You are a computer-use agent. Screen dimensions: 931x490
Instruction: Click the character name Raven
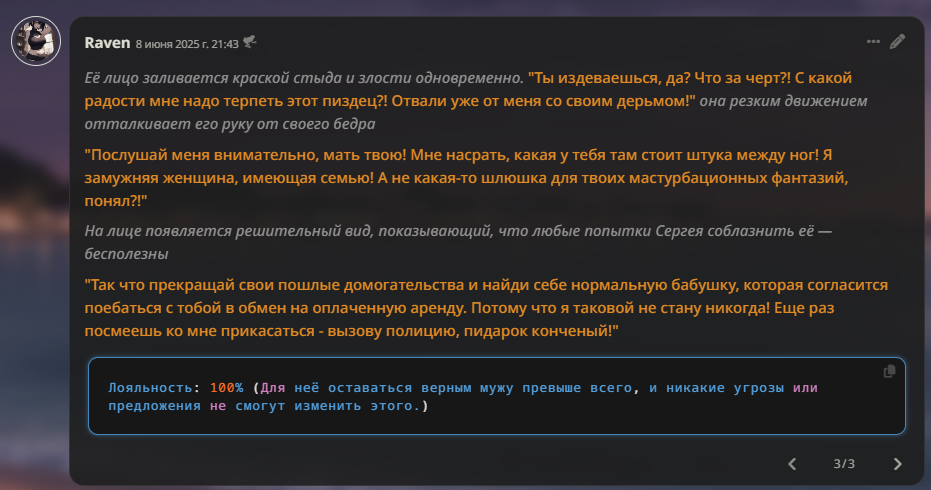107,43
